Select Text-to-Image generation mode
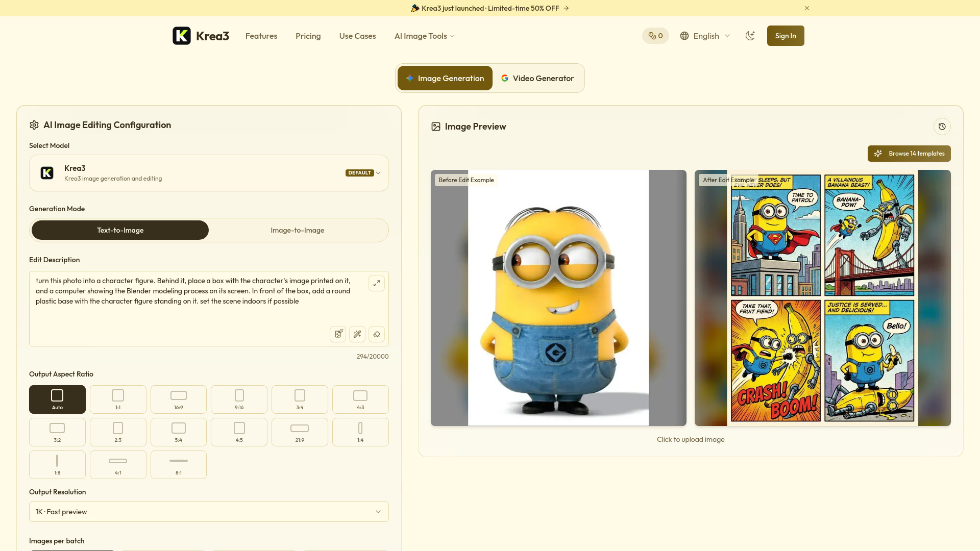Screen dimensions: 980x551 120,230
